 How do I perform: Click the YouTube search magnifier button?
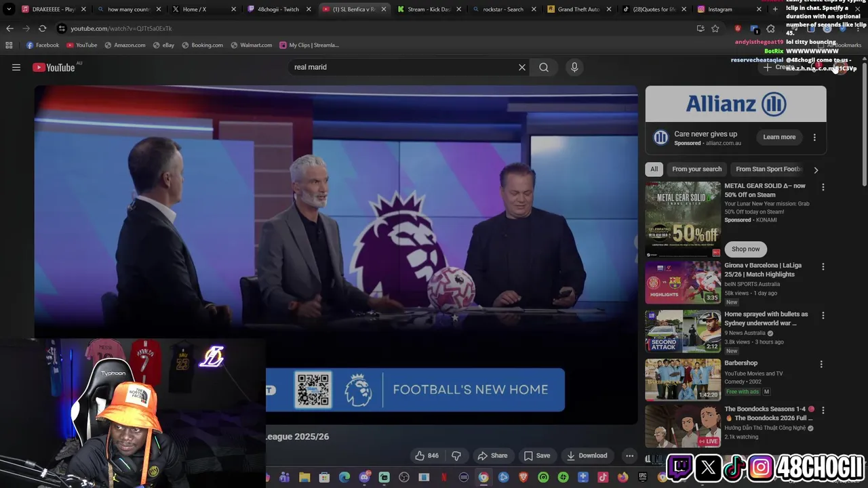(544, 67)
